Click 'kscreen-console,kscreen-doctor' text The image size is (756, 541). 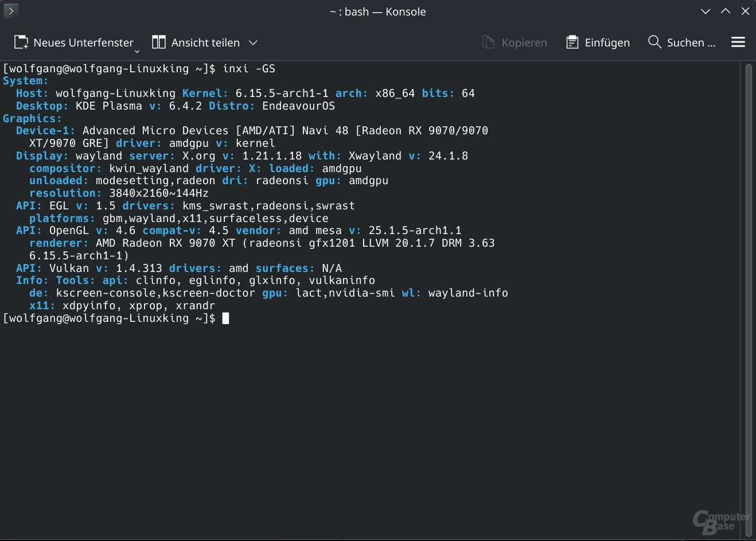pyautogui.click(x=155, y=293)
